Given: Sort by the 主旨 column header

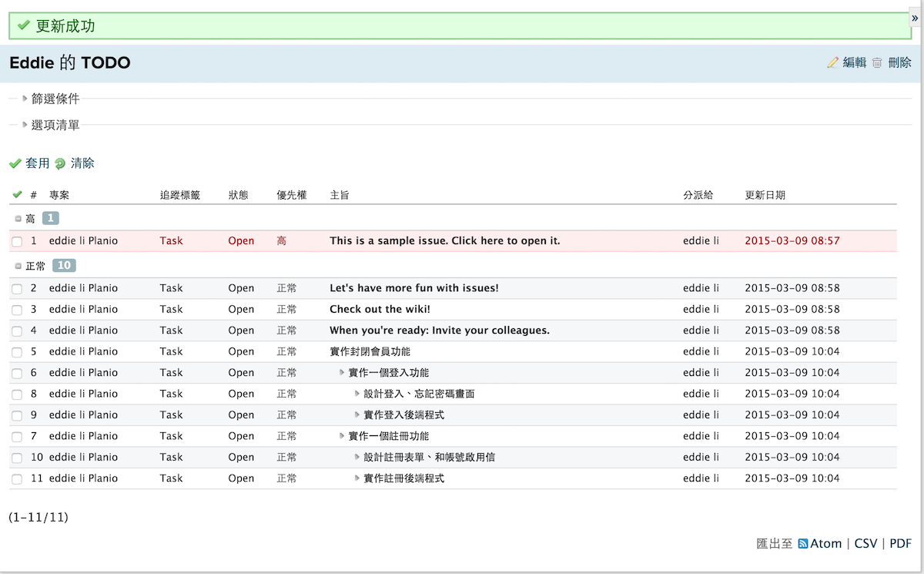Looking at the screenshot, I should [340, 195].
